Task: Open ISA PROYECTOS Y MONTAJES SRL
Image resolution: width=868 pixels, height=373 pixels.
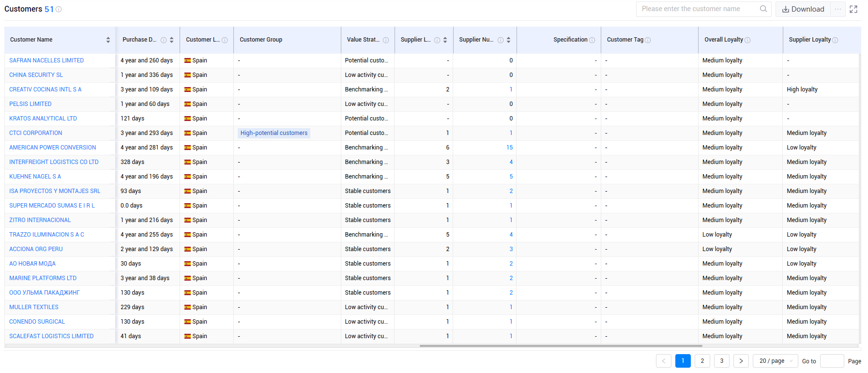Action: tap(55, 191)
